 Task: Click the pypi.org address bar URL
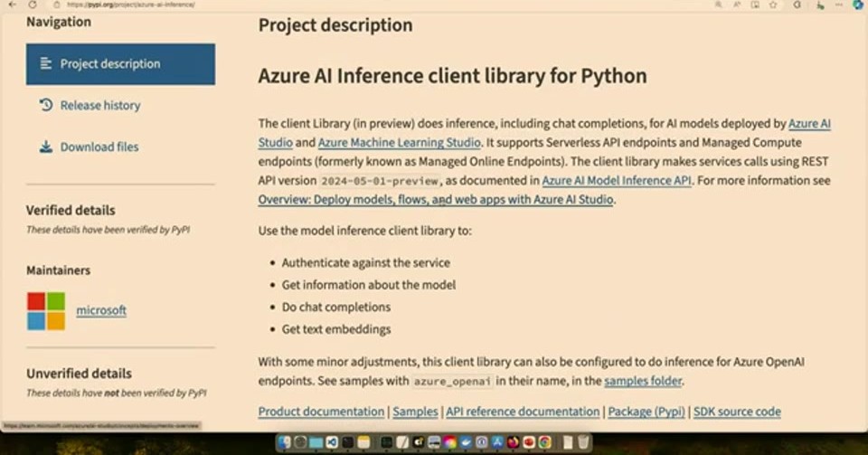[x=130, y=5]
